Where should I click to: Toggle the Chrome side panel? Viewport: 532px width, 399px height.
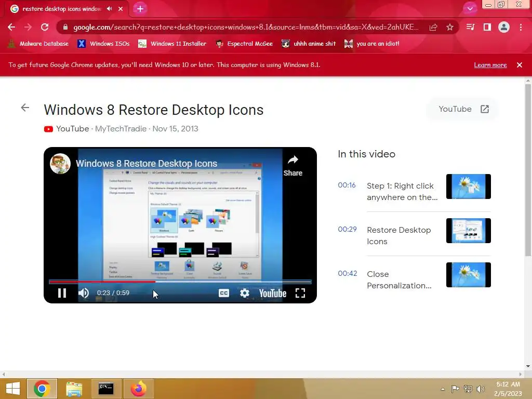(487, 27)
